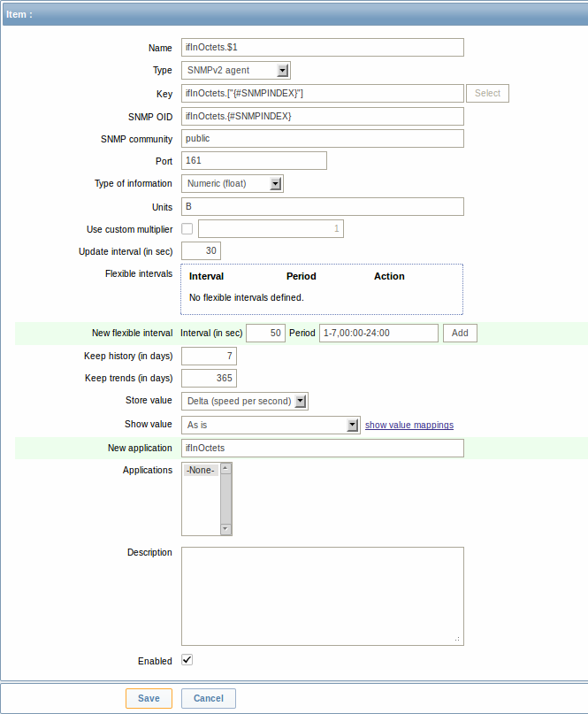
Task: Click the Select button next to Key
Action: point(487,94)
